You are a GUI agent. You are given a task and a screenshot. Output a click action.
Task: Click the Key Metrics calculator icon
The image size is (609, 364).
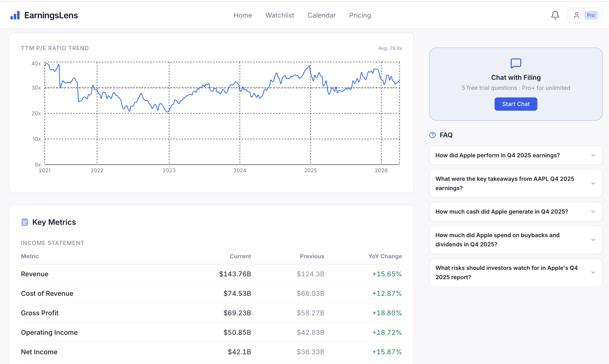tap(25, 222)
